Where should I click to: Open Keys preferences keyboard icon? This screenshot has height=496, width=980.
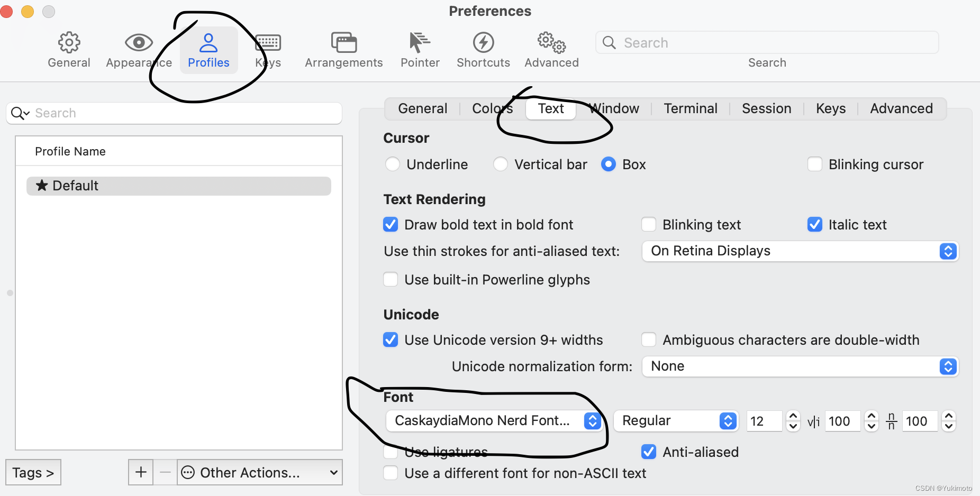[x=268, y=42]
